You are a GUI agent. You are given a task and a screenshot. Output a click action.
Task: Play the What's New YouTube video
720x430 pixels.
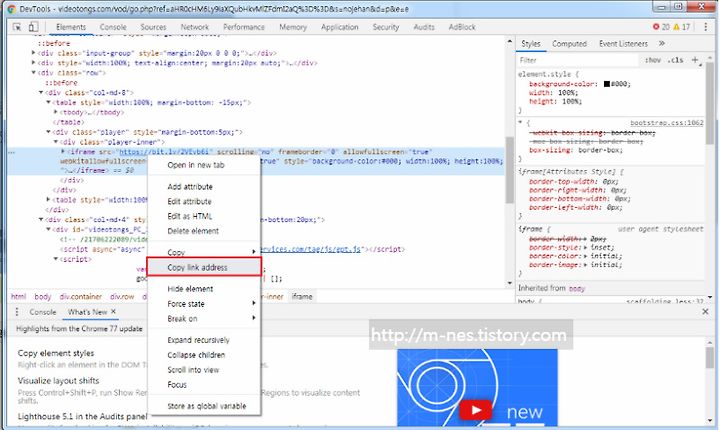click(476, 410)
